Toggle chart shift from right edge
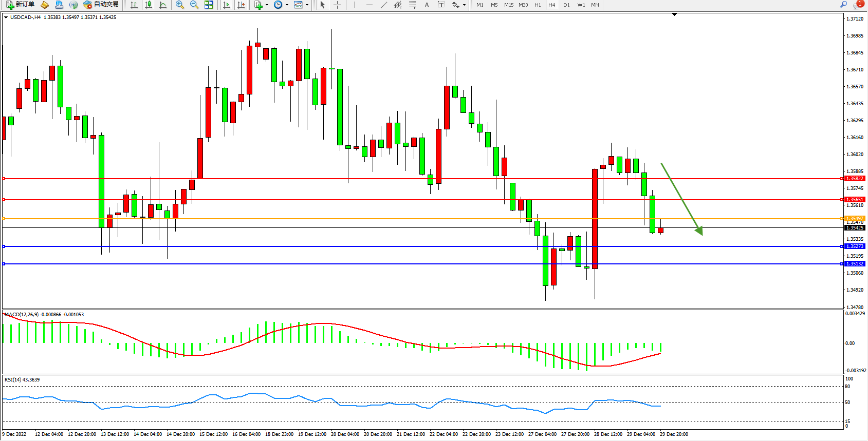868x441 pixels. click(x=241, y=5)
